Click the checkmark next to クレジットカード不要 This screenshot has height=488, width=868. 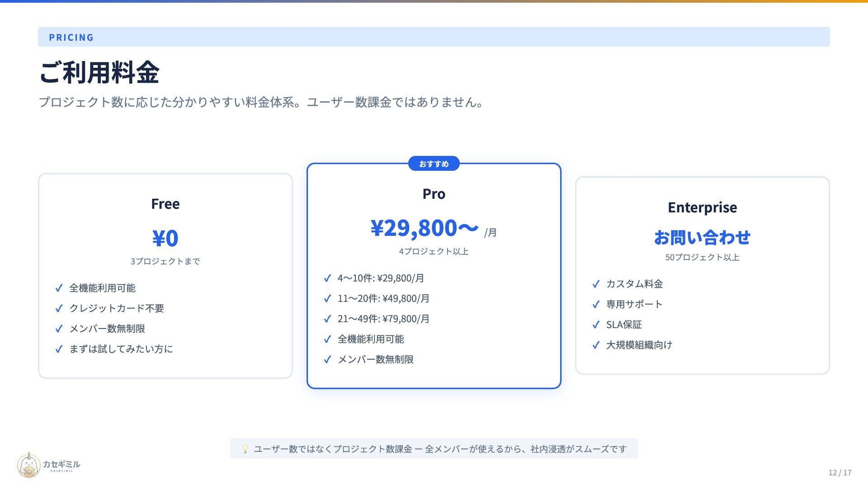59,309
